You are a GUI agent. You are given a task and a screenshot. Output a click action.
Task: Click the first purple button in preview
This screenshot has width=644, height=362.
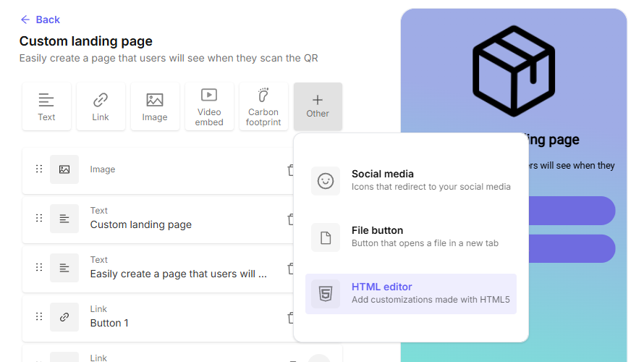572,211
